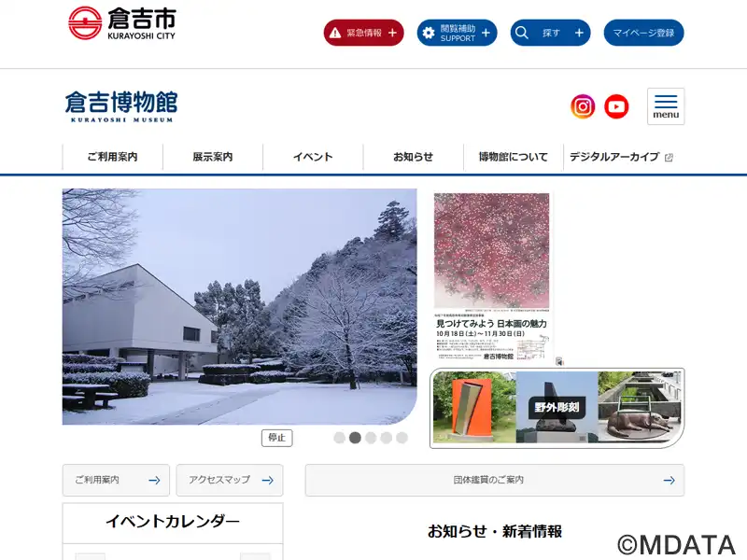Expand the 緊急情報 panel with plus sign
The image size is (747, 560).
point(392,33)
